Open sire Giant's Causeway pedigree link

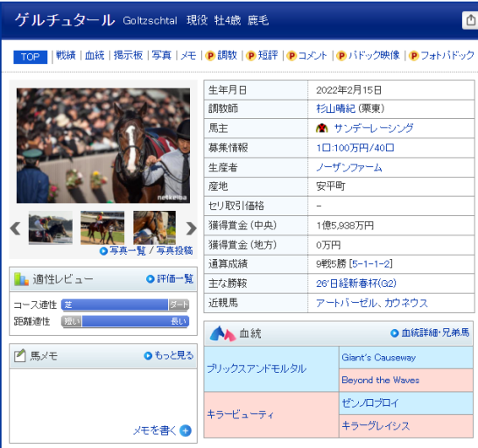coord(378,357)
